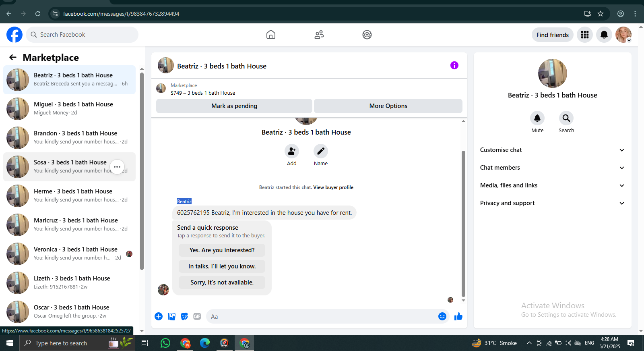Screen dimensions: 644x351
Task: Click the Search Facebook field
Action: tap(82, 35)
